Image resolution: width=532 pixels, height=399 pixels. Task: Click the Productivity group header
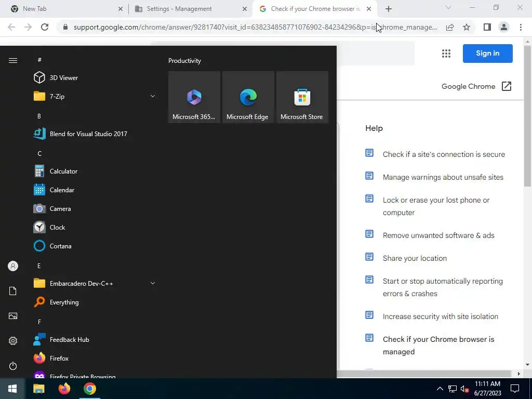tap(184, 61)
